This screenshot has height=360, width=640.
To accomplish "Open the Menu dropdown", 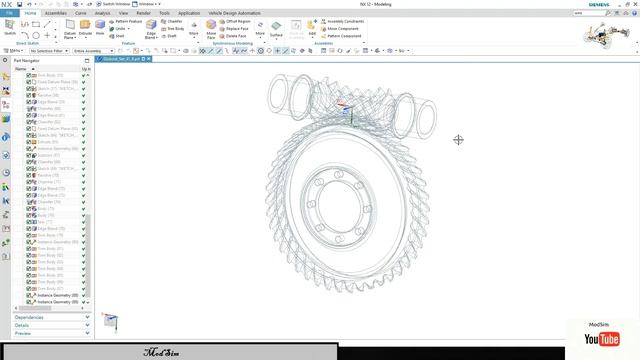I will pyautogui.click(x=13, y=51).
